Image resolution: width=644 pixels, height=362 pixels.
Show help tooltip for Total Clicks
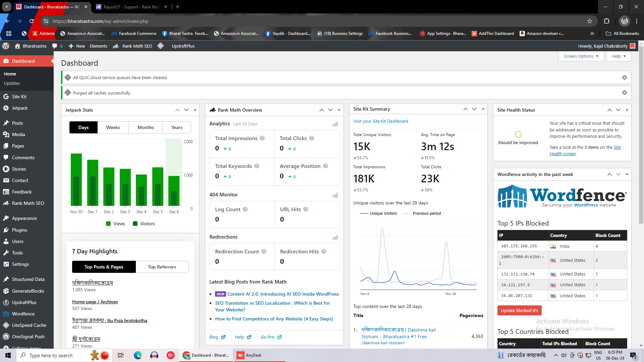312,138
